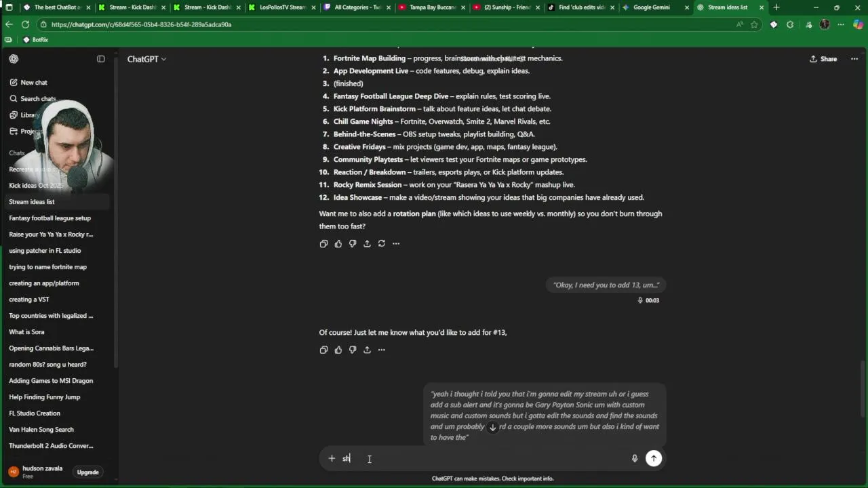
Task: Open 'What is Sora' chat
Action: click(x=26, y=332)
